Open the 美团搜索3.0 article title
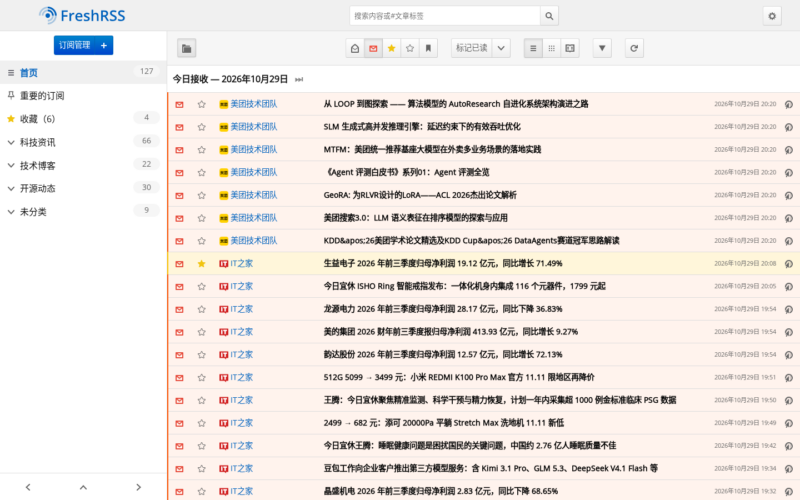The height and width of the screenshot is (500, 800). tap(415, 218)
